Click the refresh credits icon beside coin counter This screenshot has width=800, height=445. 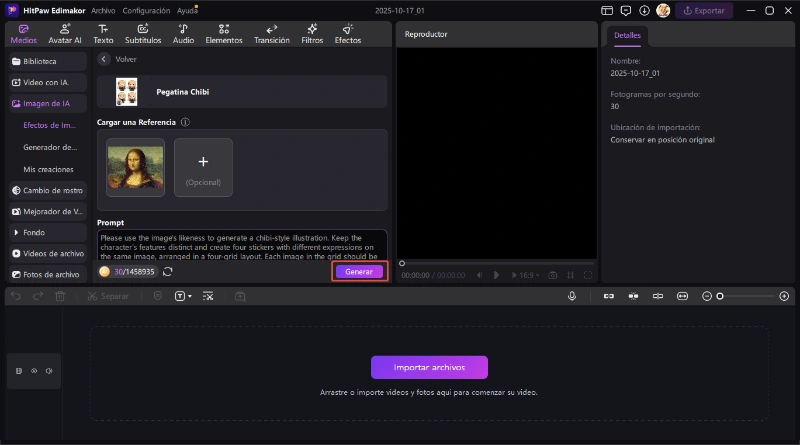168,272
